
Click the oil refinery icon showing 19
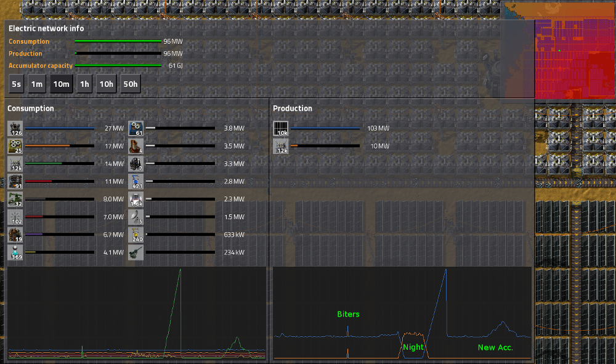tap(15, 235)
